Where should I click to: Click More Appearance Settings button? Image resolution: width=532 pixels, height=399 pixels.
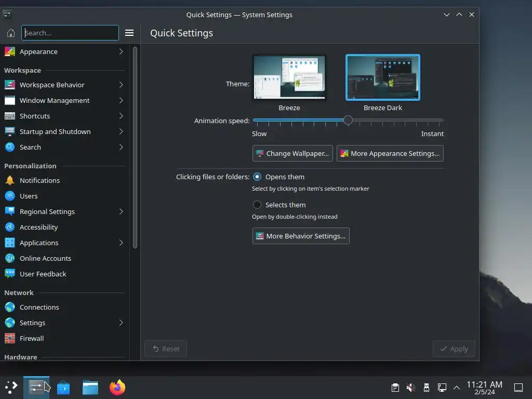point(390,153)
